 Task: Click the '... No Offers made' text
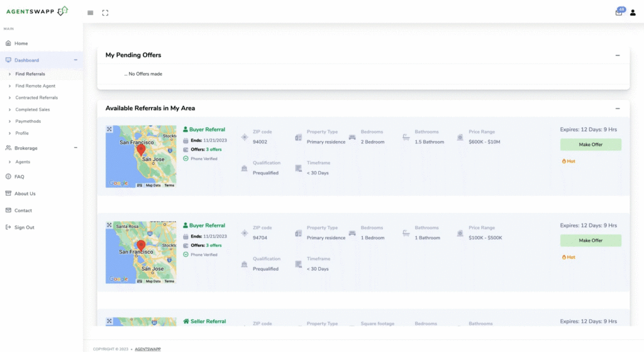[x=143, y=74]
